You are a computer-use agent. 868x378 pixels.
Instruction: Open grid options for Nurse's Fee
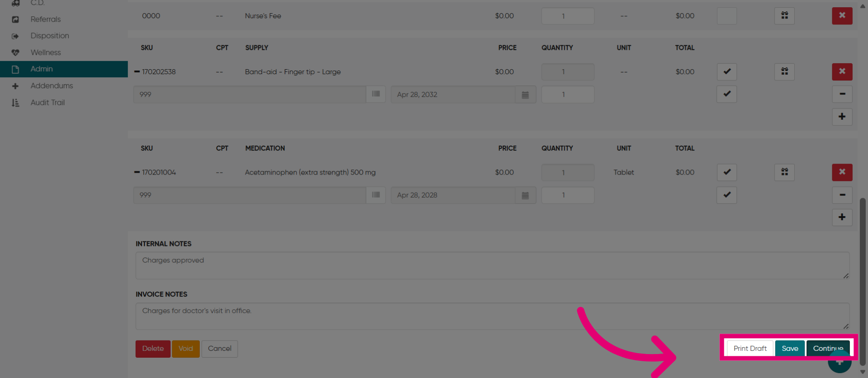[784, 16]
